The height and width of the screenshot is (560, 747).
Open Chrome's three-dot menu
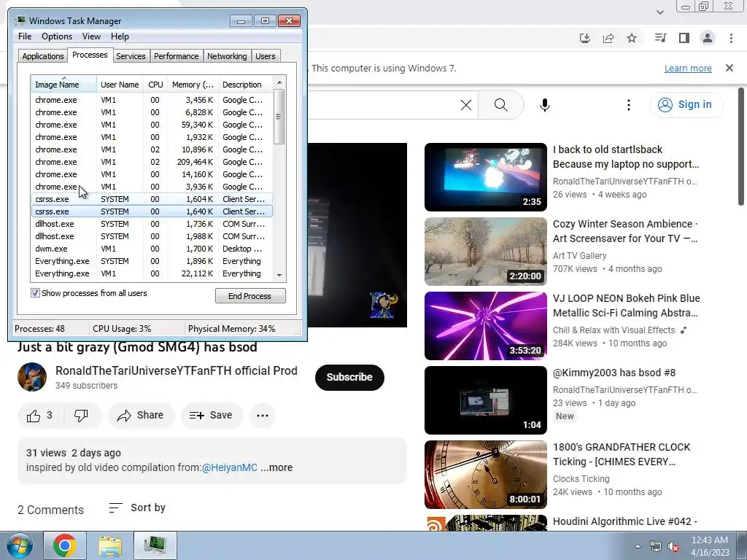(x=731, y=38)
